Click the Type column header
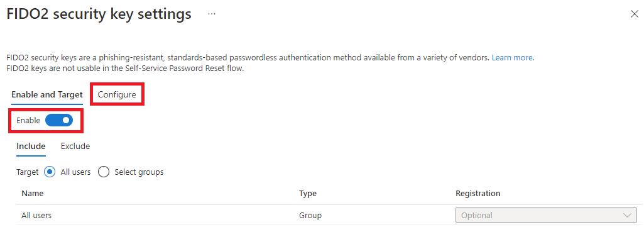This screenshot has height=232, width=644. tap(308, 194)
